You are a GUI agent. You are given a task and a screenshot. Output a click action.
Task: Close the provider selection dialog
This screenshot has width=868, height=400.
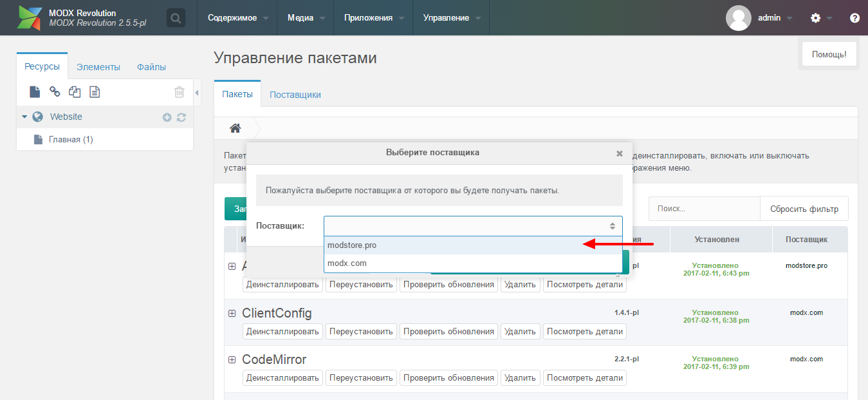[x=620, y=153]
